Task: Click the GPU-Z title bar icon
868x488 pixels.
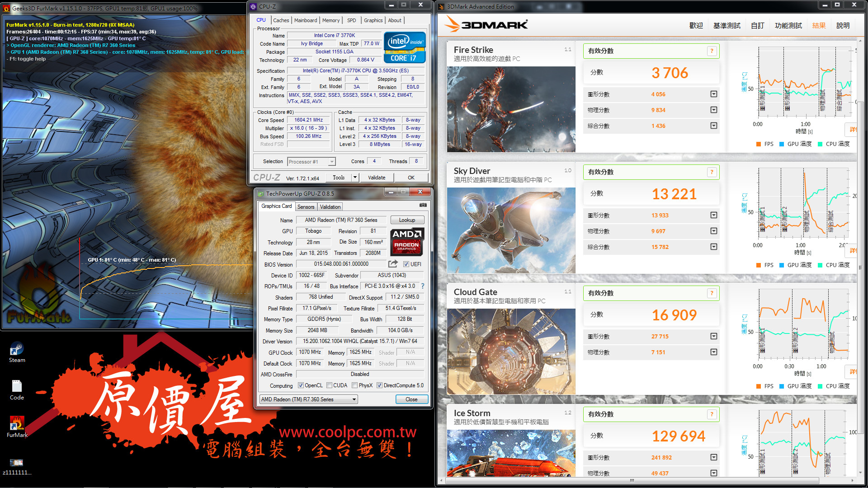Action: coord(260,193)
